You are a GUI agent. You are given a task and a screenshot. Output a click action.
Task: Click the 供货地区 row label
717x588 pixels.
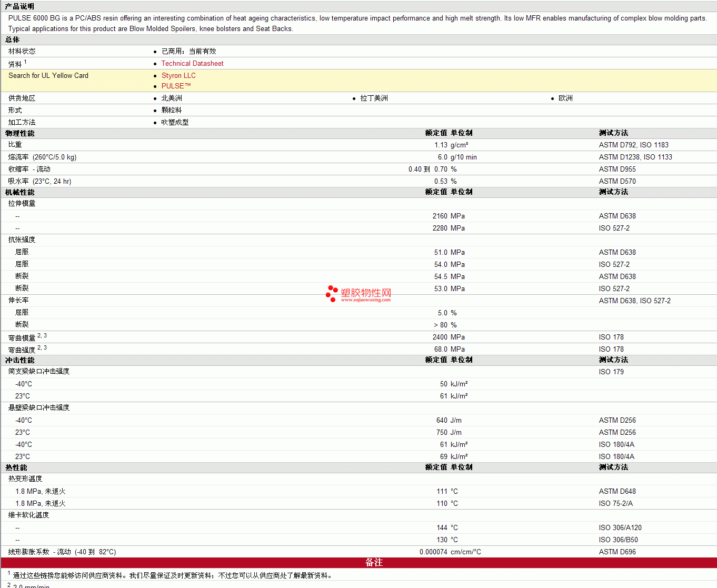tap(22, 98)
